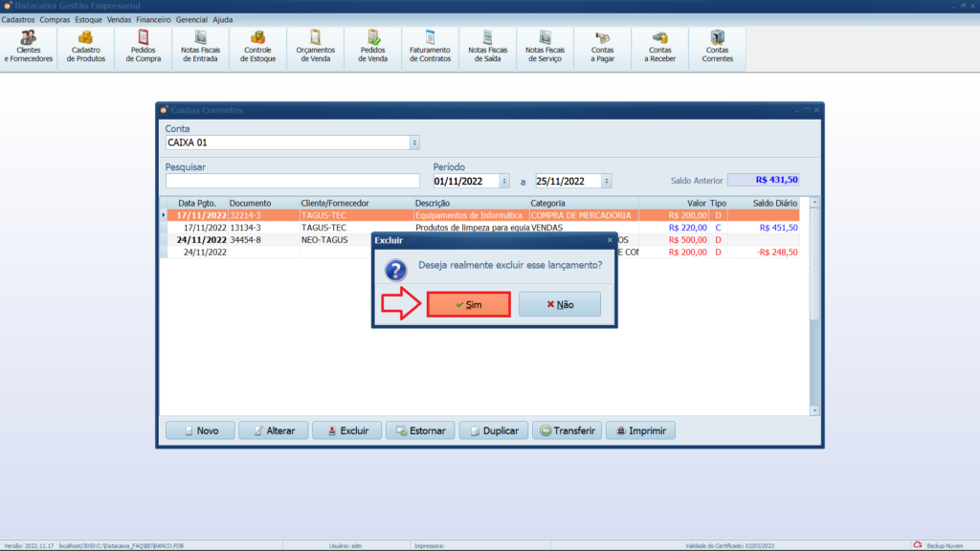980x551 pixels.
Task: Open Pedidos de Compra icon
Action: tap(144, 47)
